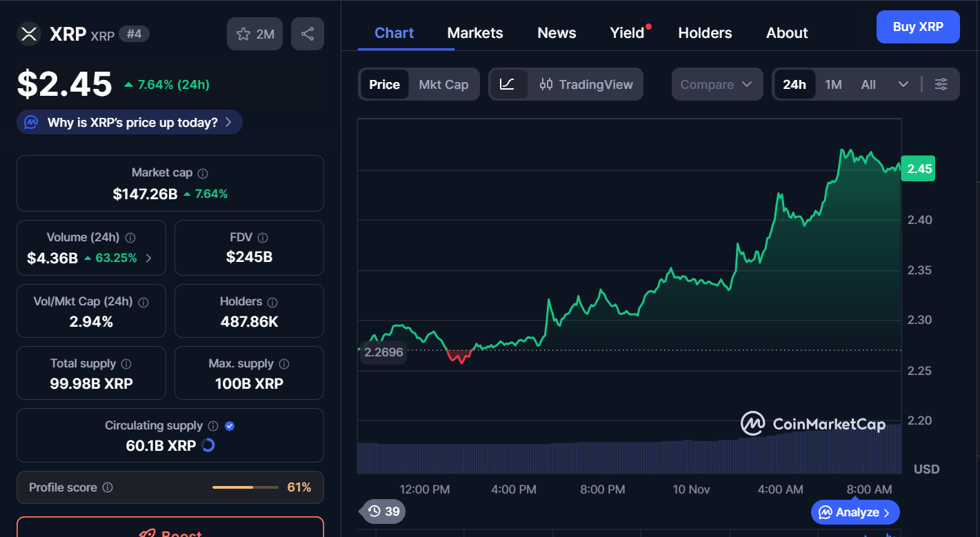Open the Holders tab
This screenshot has width=980, height=537.
click(x=705, y=32)
